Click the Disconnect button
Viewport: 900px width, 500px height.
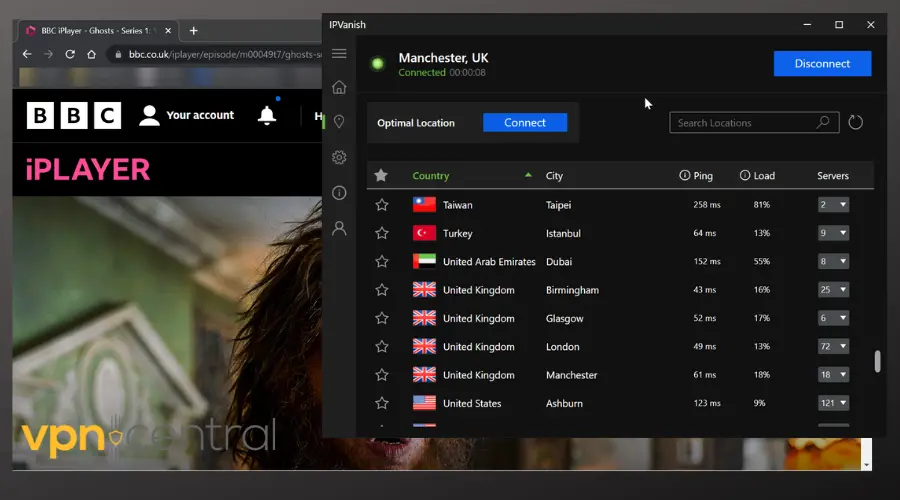click(x=822, y=64)
